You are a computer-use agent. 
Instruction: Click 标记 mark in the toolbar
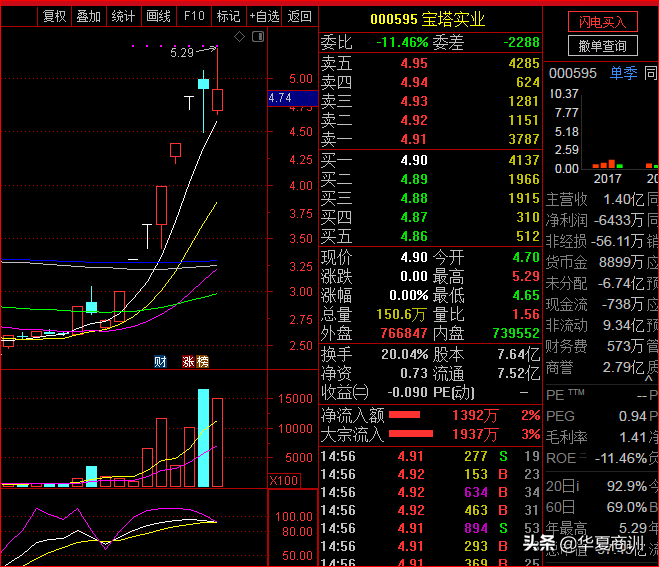click(x=229, y=17)
